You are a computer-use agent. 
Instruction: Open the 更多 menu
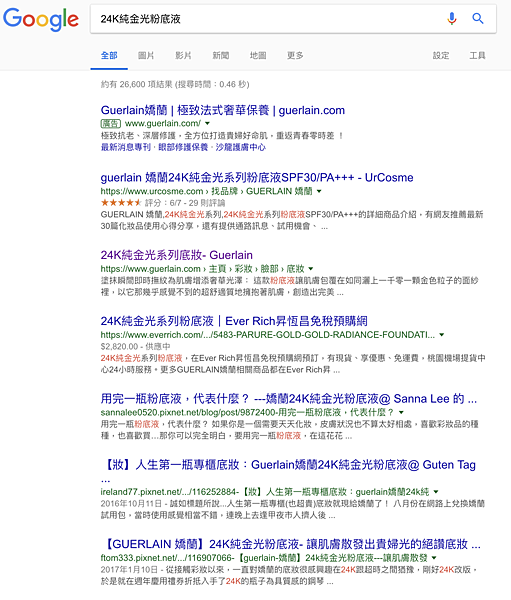[x=295, y=55]
